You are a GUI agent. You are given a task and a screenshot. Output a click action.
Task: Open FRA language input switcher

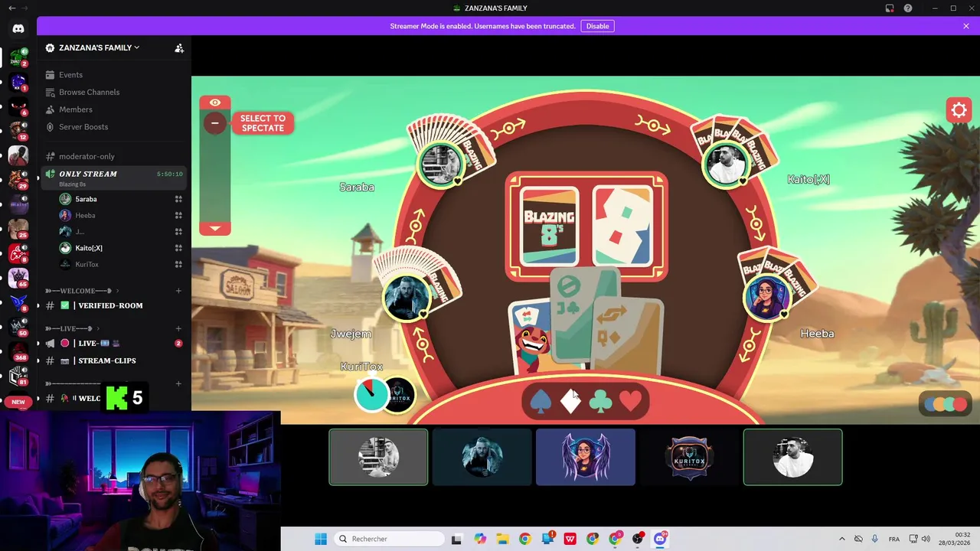[x=894, y=539]
